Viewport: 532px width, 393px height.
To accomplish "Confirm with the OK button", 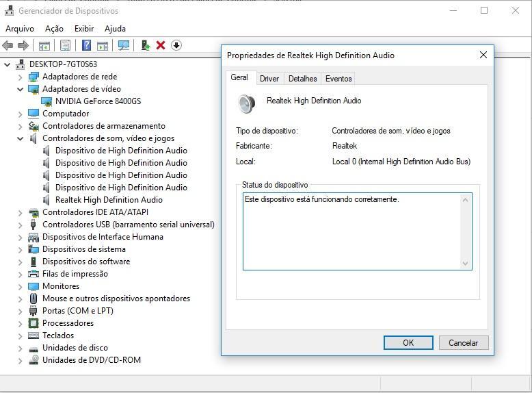I will click(408, 343).
